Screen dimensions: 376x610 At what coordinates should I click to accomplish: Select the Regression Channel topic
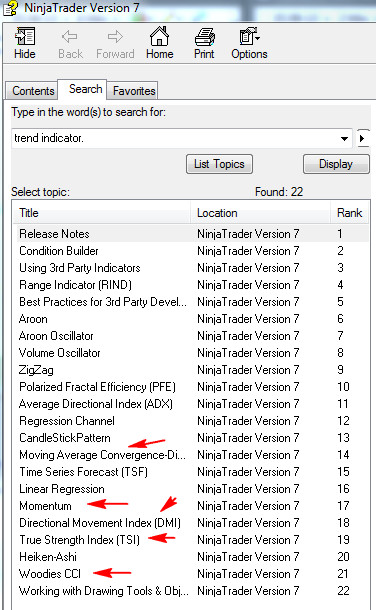[67, 421]
